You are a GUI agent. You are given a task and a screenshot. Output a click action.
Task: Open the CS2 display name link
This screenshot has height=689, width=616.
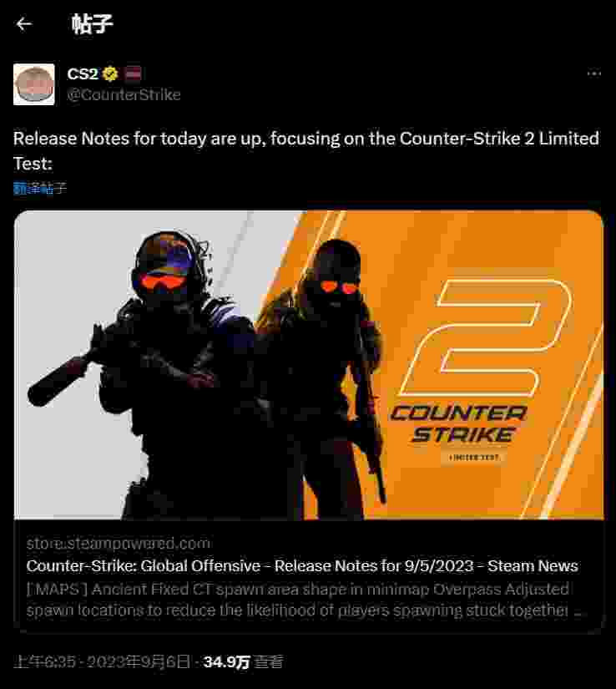(x=83, y=73)
